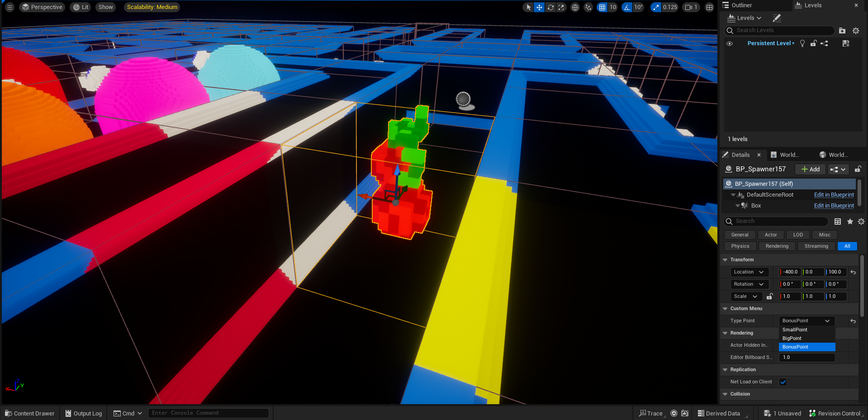
Task: Click the round record icon beside Trace
Action: pos(674,413)
